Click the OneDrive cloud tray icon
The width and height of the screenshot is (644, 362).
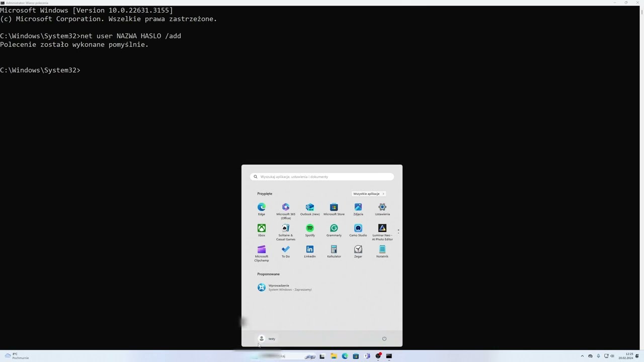(591, 356)
